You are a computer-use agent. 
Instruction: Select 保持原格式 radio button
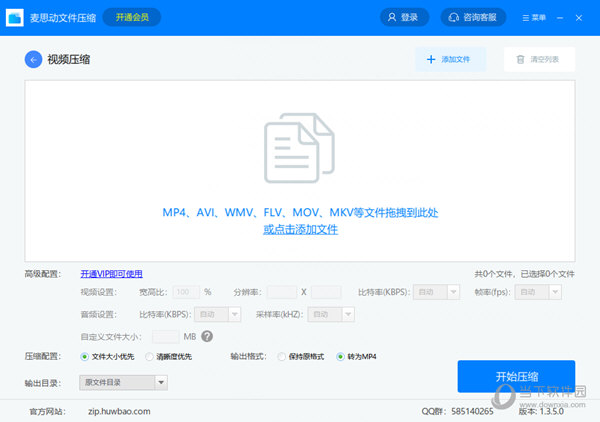pyautogui.click(x=282, y=357)
